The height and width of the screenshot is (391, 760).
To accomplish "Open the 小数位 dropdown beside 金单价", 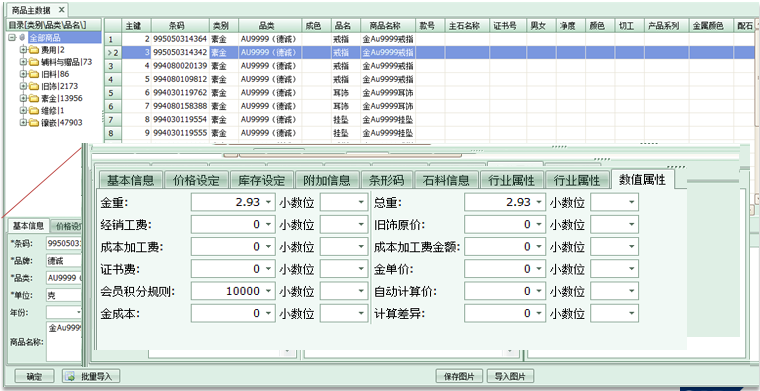I will [631, 269].
